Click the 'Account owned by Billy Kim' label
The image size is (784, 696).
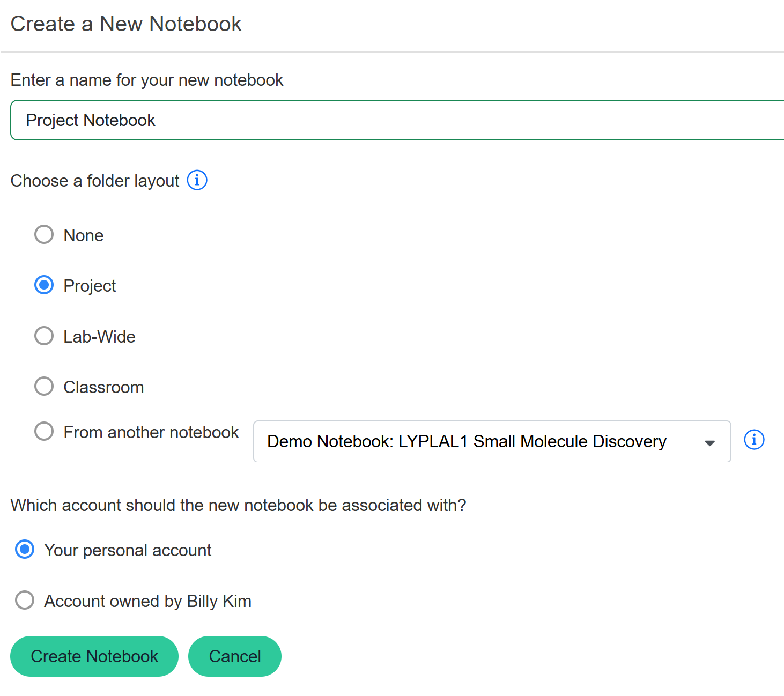click(147, 601)
